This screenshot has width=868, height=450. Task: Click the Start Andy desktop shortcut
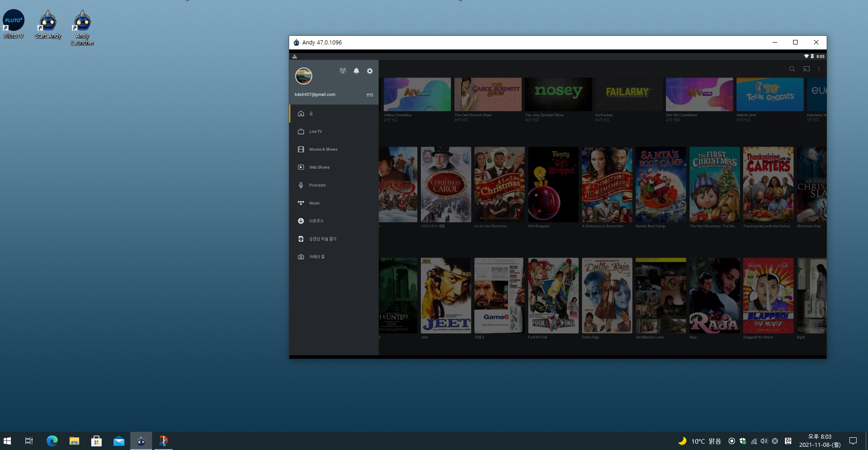tap(48, 24)
